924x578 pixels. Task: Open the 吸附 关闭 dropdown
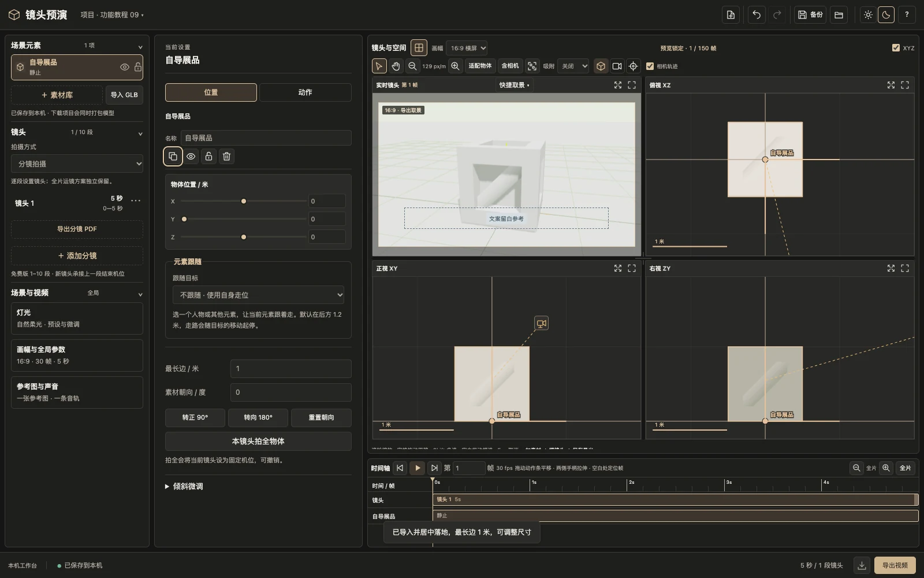point(573,66)
